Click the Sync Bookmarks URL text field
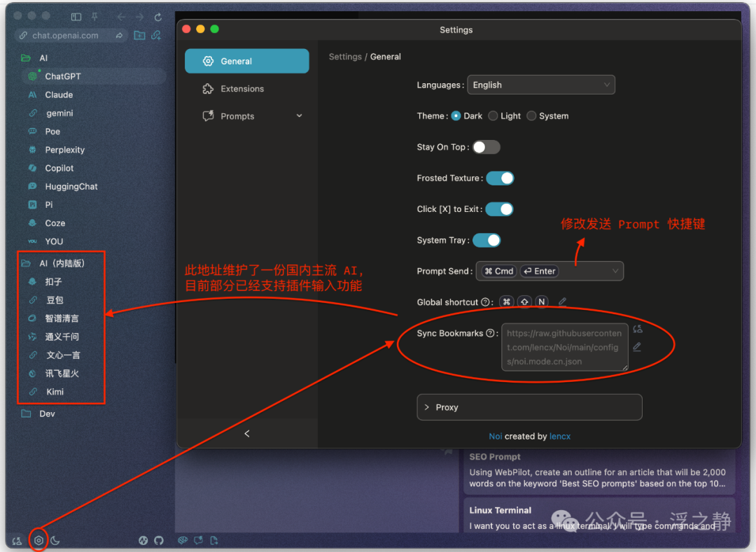 565,347
